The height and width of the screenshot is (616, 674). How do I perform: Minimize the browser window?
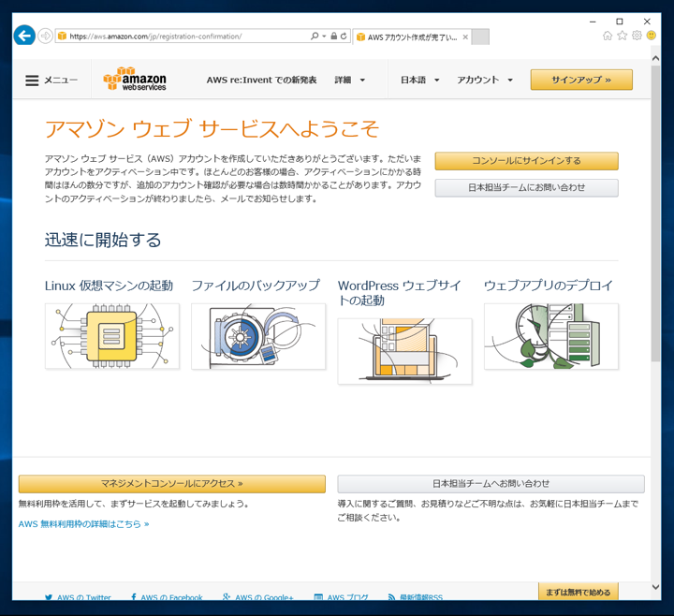[593, 22]
